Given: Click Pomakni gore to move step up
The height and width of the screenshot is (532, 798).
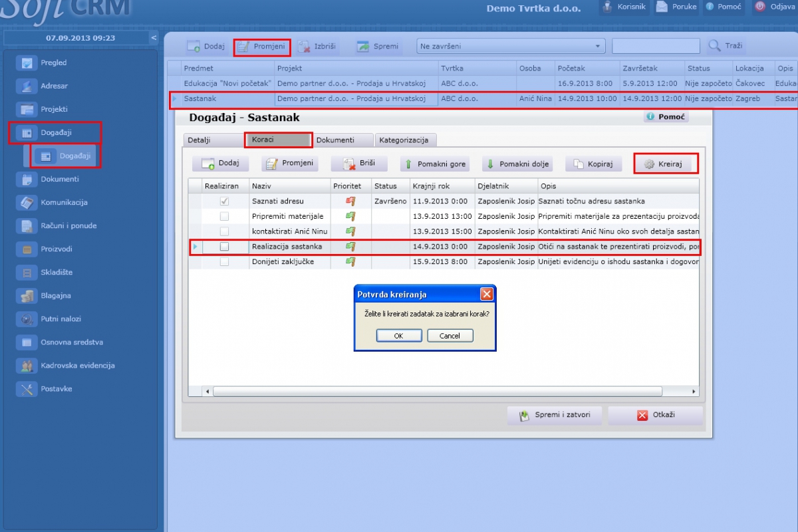Looking at the screenshot, I should coord(436,164).
